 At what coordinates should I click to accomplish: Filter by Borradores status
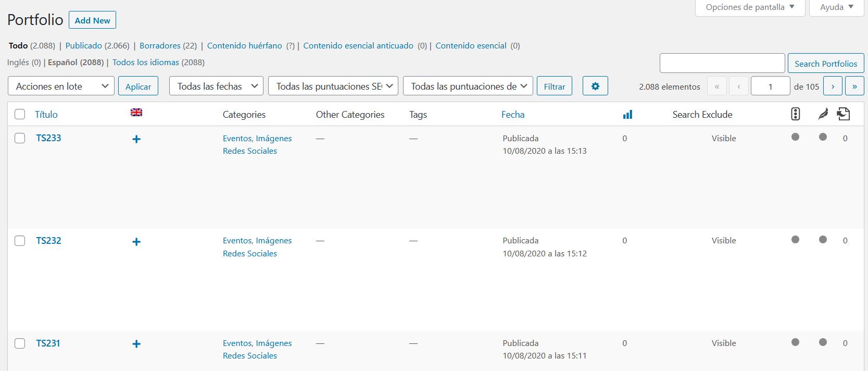(x=160, y=46)
